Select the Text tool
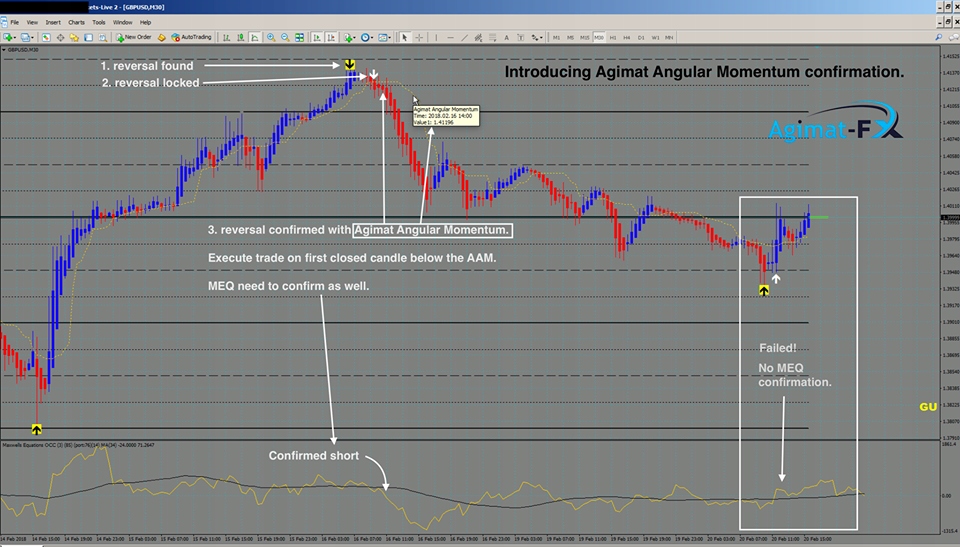 coord(506,37)
